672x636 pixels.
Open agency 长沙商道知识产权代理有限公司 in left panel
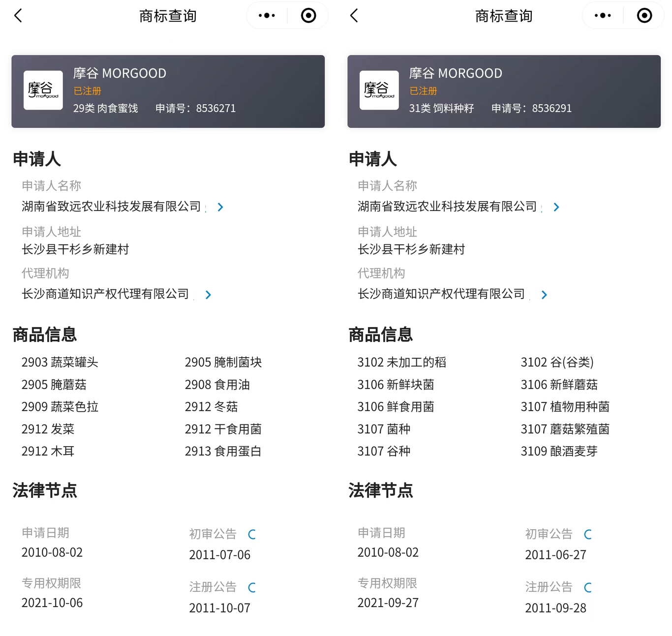(105, 294)
